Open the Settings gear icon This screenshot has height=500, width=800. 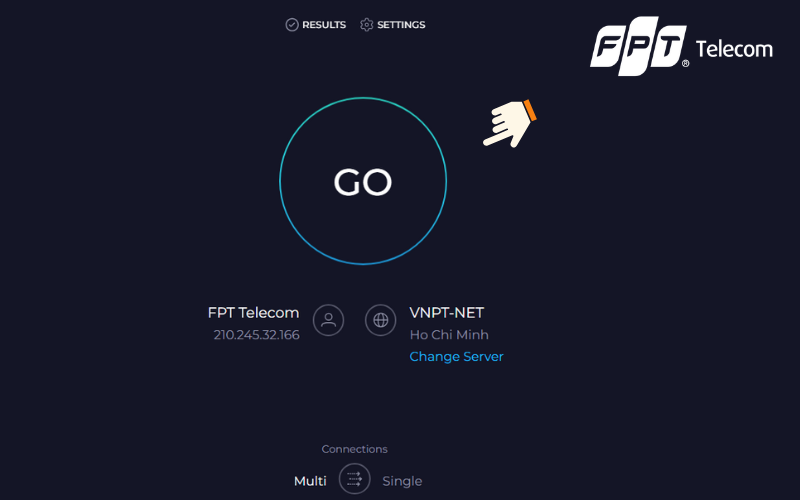pyautogui.click(x=366, y=24)
